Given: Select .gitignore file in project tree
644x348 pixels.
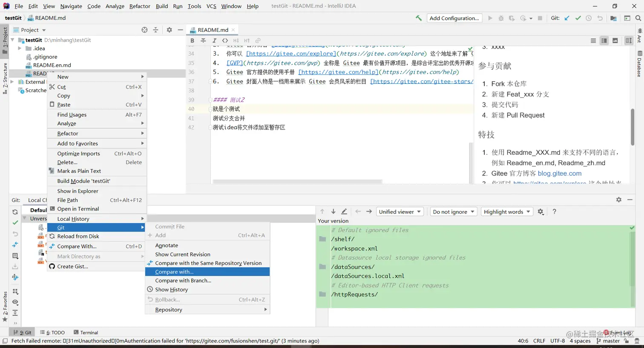Looking at the screenshot, I should point(45,57).
